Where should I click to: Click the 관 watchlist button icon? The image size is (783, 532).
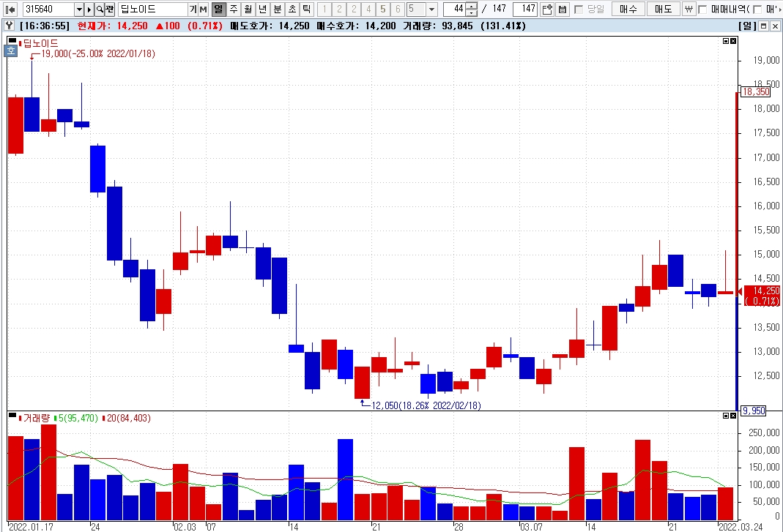point(110,9)
